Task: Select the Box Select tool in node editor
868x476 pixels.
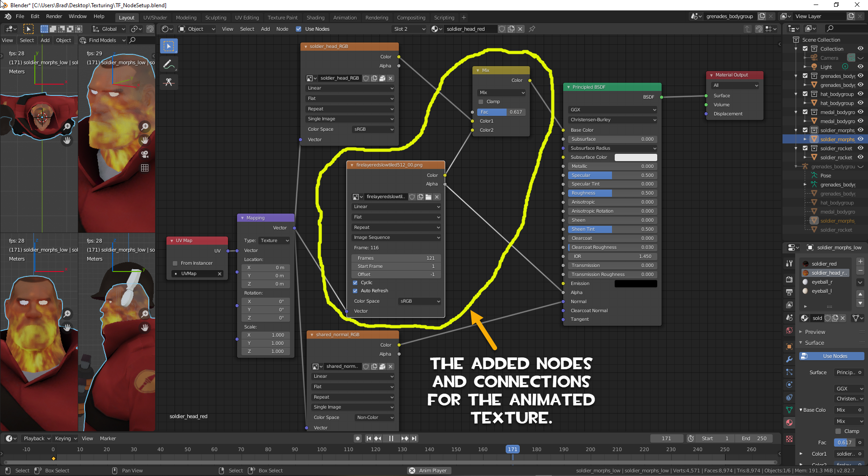Action: pos(169,46)
